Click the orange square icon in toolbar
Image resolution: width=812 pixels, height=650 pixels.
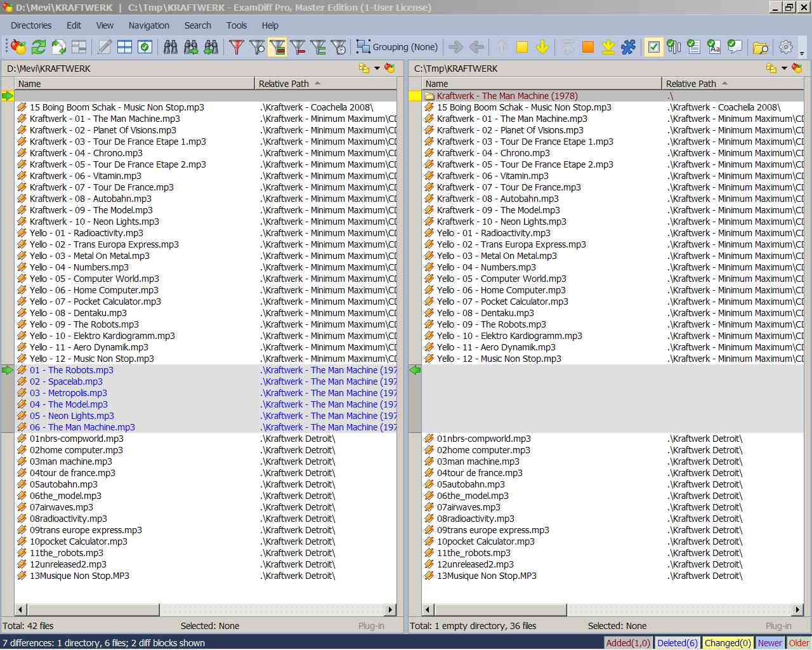[x=588, y=47]
